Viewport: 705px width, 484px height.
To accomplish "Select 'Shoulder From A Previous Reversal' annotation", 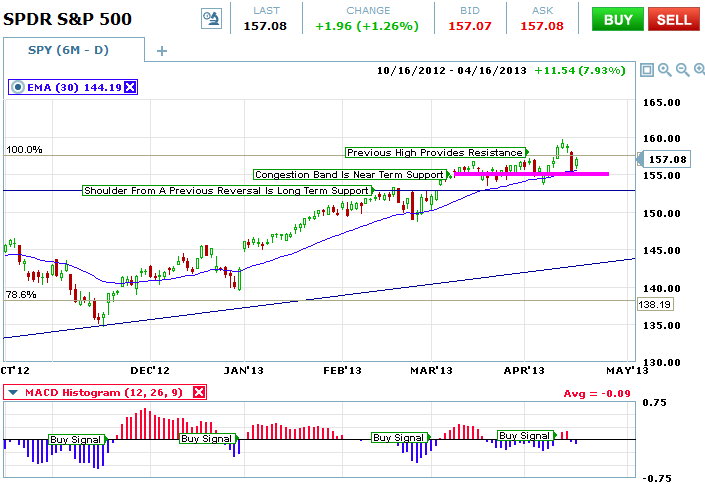I will 227,191.
